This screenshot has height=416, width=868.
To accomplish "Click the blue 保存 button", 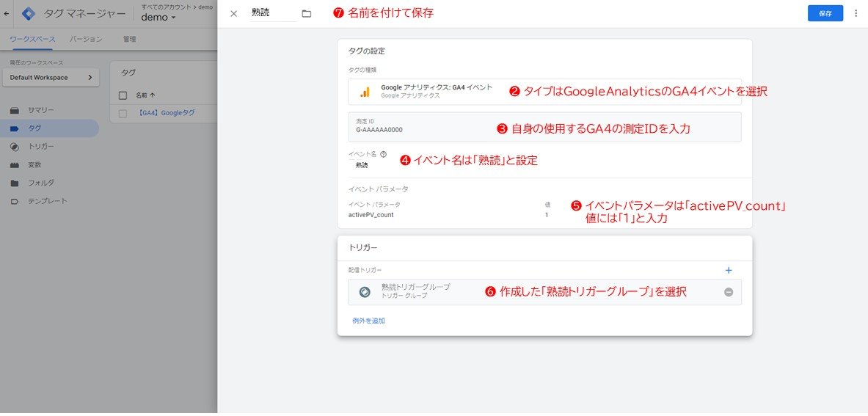I will pos(825,14).
